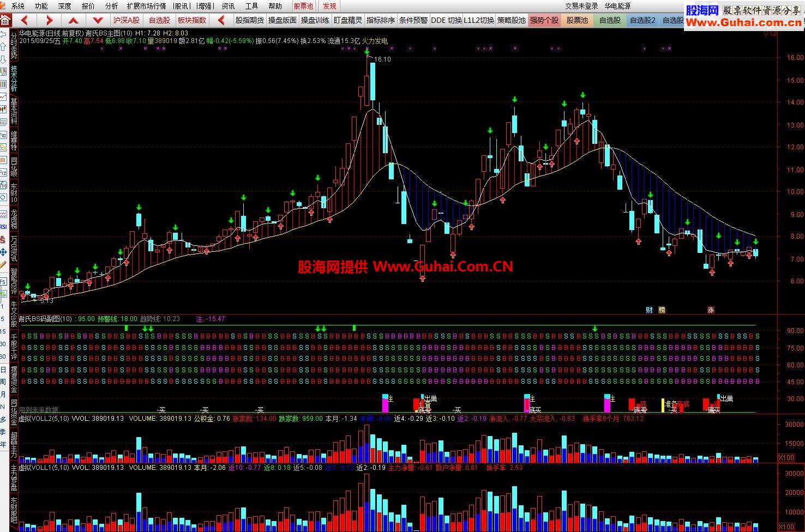Go forward with the red right arrow
805x532 pixels.
point(49,20)
